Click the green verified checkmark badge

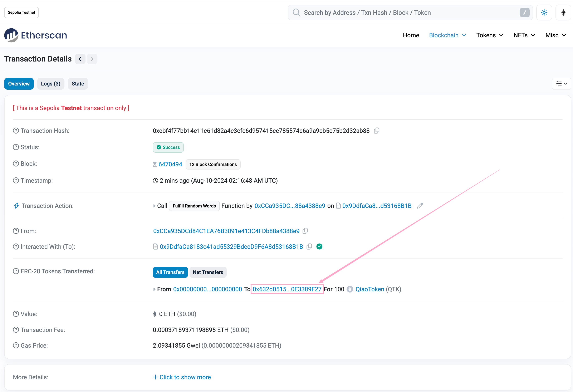pos(319,246)
